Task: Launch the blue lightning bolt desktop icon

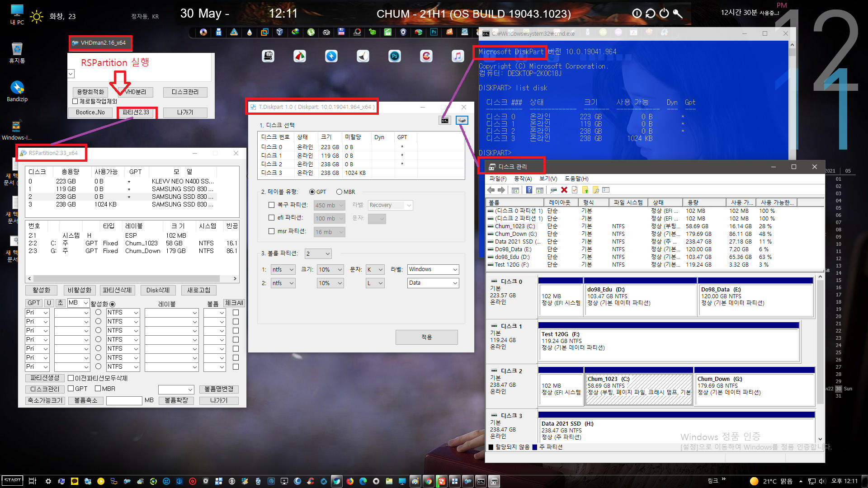Action: (331, 56)
